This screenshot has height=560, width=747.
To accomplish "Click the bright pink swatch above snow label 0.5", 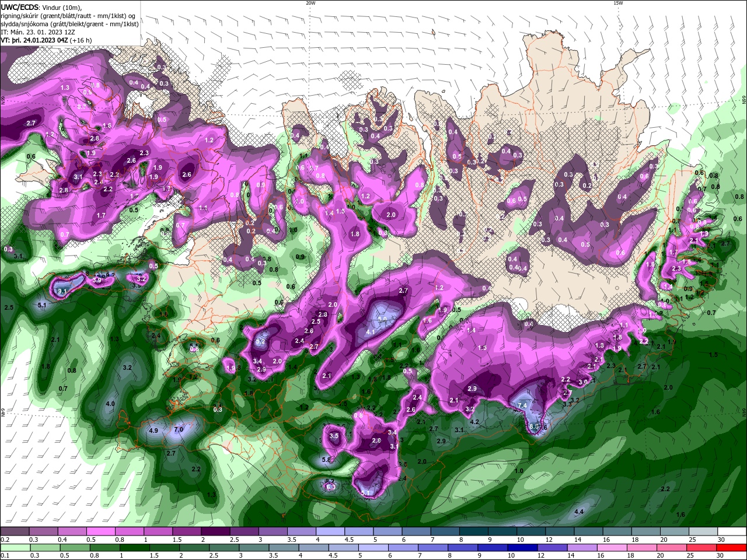I will 100,531.
